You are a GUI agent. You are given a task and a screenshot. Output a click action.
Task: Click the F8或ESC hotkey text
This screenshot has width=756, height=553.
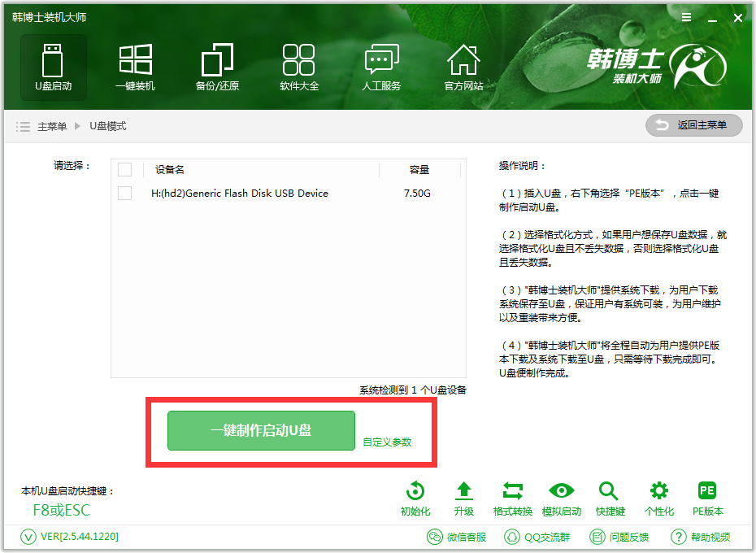(x=61, y=510)
